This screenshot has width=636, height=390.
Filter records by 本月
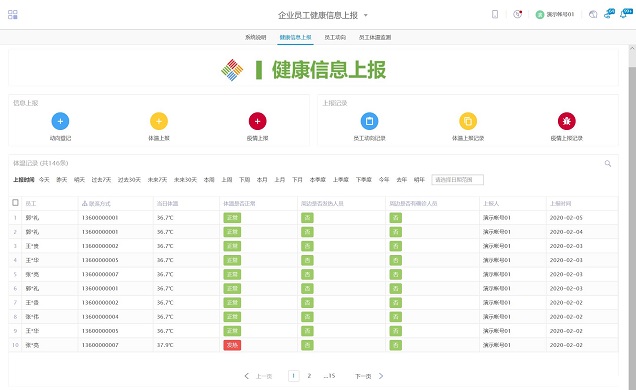(x=262, y=180)
